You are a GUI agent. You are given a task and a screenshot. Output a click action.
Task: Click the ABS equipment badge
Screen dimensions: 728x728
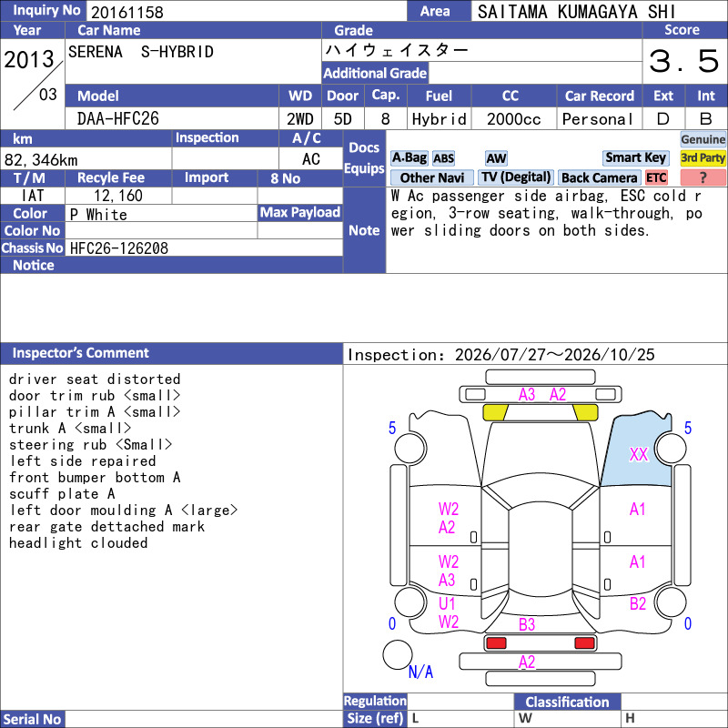pos(443,158)
